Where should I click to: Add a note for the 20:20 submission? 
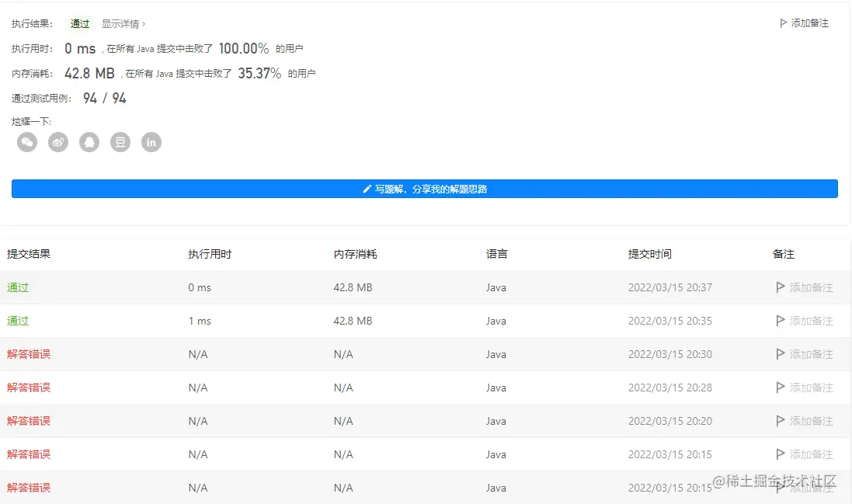pyautogui.click(x=804, y=421)
